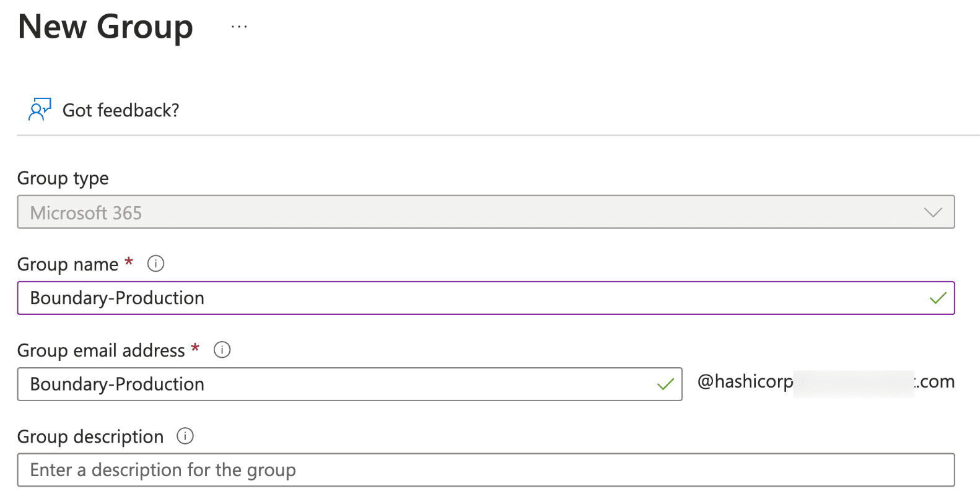Viewport: 980px width, 499px height.
Task: Show the Group description info tooltip
Action: (x=185, y=436)
